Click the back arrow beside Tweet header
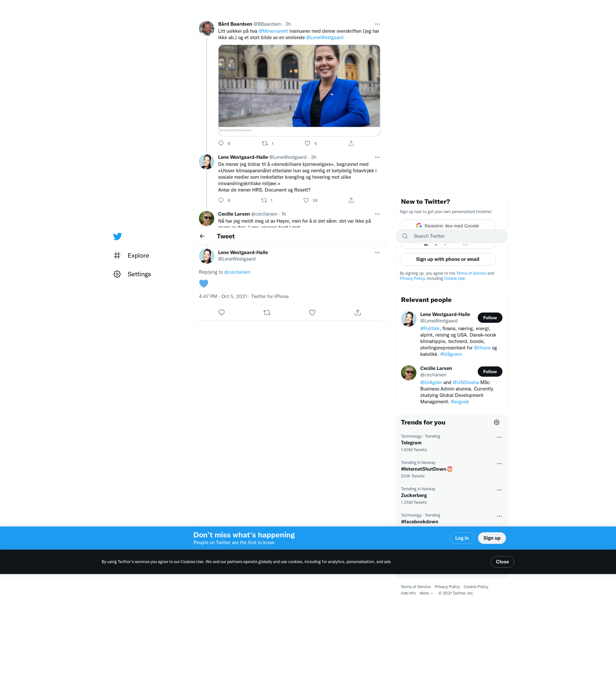The width and height of the screenshot is (616, 677). (202, 236)
